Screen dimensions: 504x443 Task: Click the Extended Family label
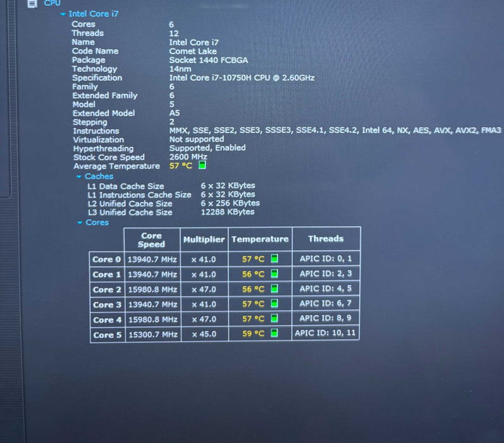tap(105, 96)
